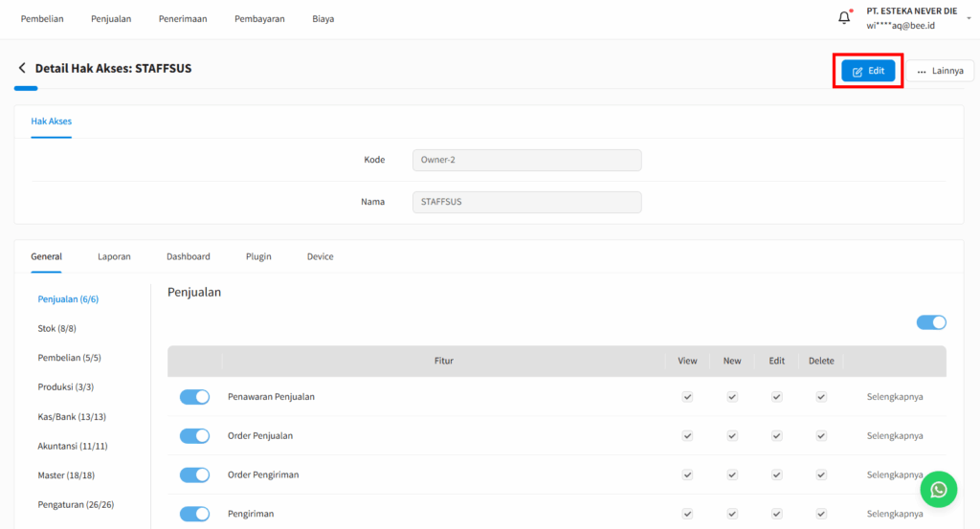Click the notification bell icon
980x529 pixels.
pyautogui.click(x=844, y=18)
